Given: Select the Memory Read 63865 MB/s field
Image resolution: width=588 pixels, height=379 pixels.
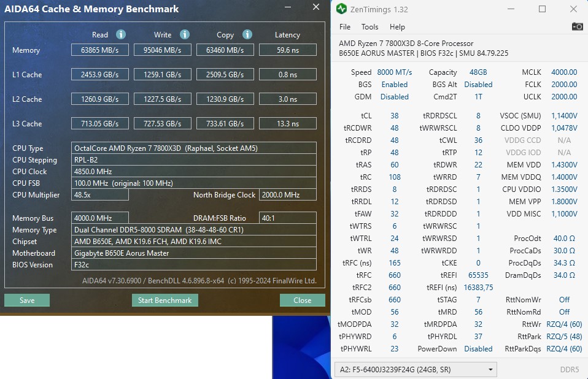Looking at the screenshot, I should click(x=100, y=50).
